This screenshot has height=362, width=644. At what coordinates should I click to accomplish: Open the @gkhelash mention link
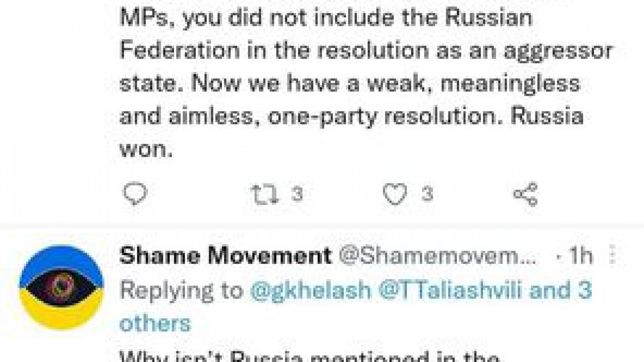[x=311, y=290]
